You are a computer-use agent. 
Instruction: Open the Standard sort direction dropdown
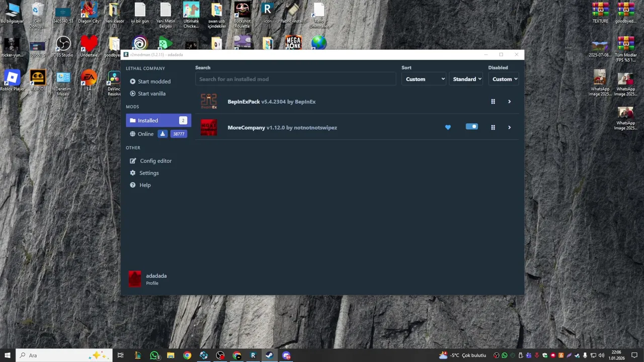coord(466,79)
